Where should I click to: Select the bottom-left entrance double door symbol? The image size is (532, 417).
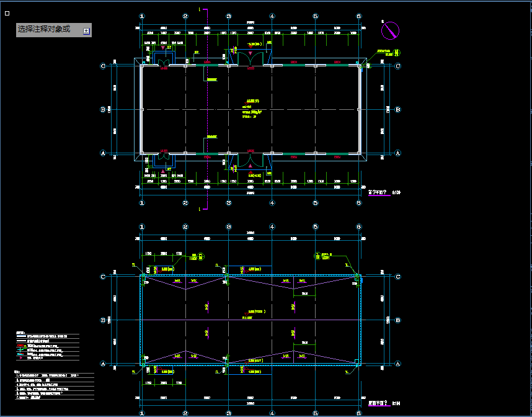pos(164,160)
